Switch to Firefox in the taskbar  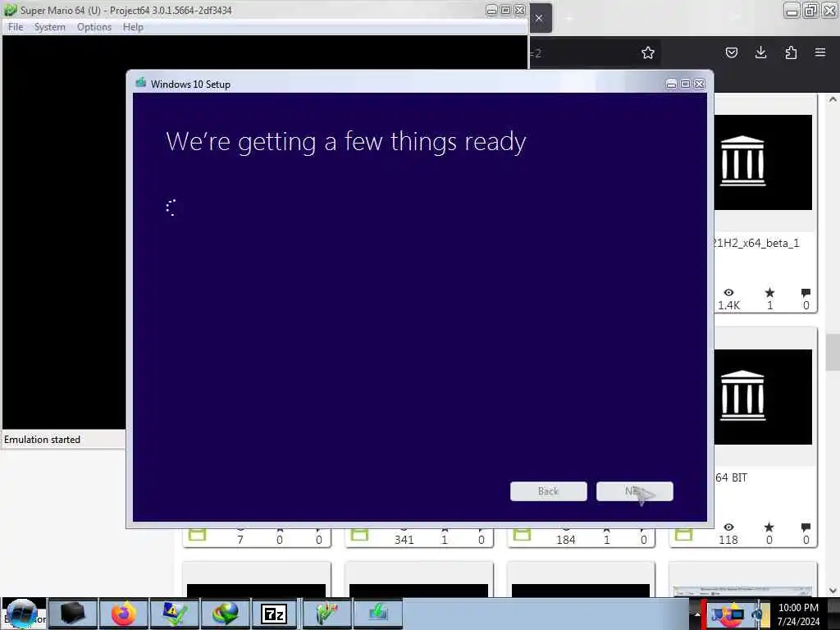[123, 614]
